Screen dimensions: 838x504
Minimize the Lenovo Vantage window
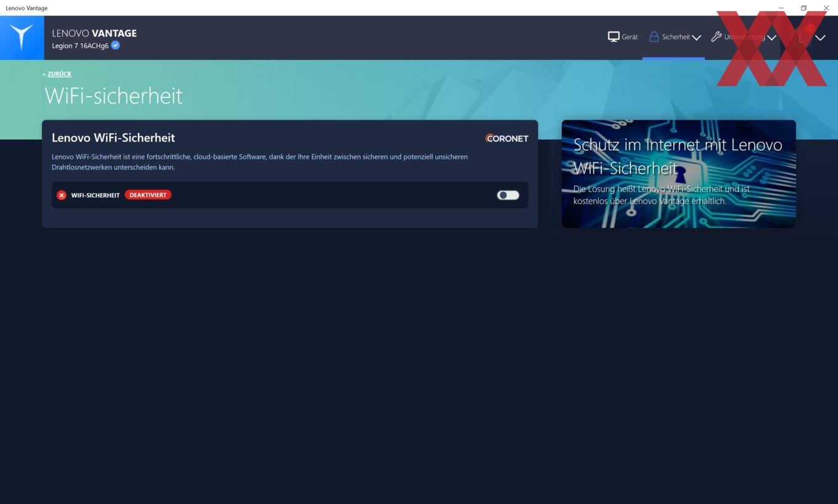click(x=781, y=8)
